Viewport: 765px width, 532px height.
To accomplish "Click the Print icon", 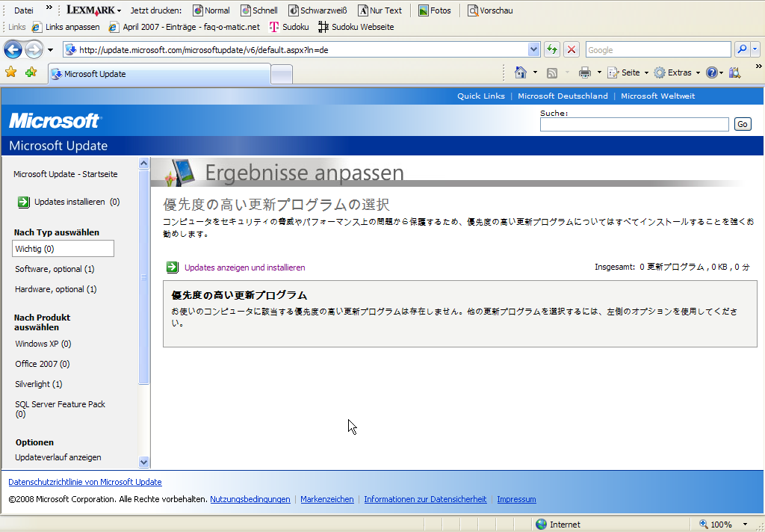I will (584, 72).
